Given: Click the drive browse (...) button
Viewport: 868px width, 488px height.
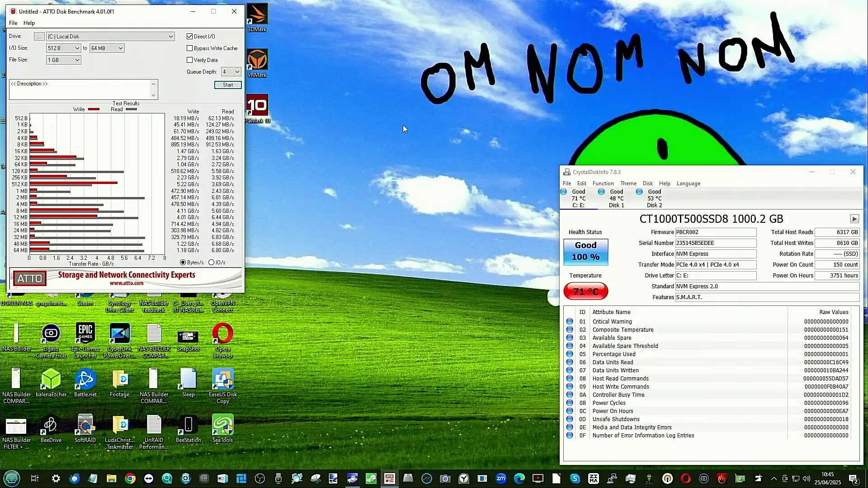Looking at the screenshot, I should click(x=39, y=37).
